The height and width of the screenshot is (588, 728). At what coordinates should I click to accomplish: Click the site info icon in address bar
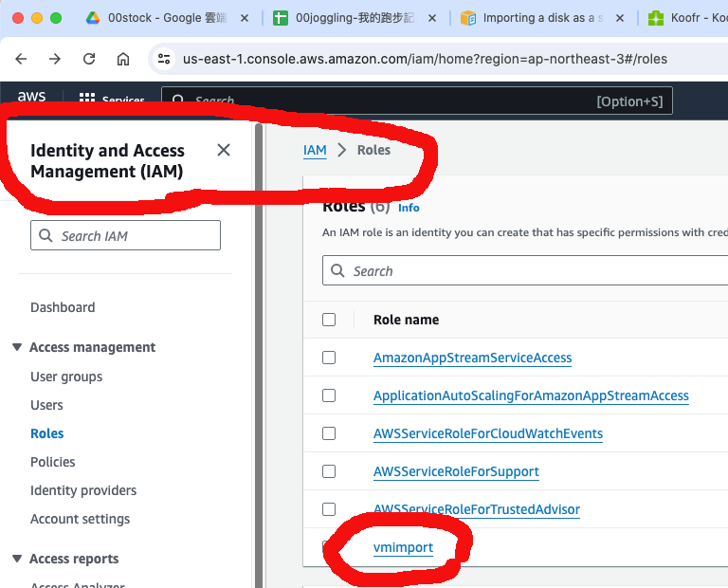[x=164, y=59]
